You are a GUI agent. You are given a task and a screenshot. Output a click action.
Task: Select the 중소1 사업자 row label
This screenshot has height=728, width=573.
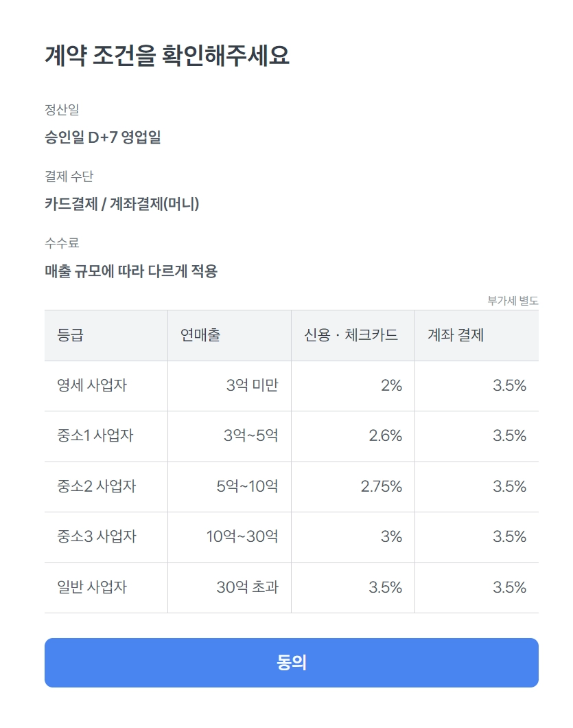coord(95,435)
